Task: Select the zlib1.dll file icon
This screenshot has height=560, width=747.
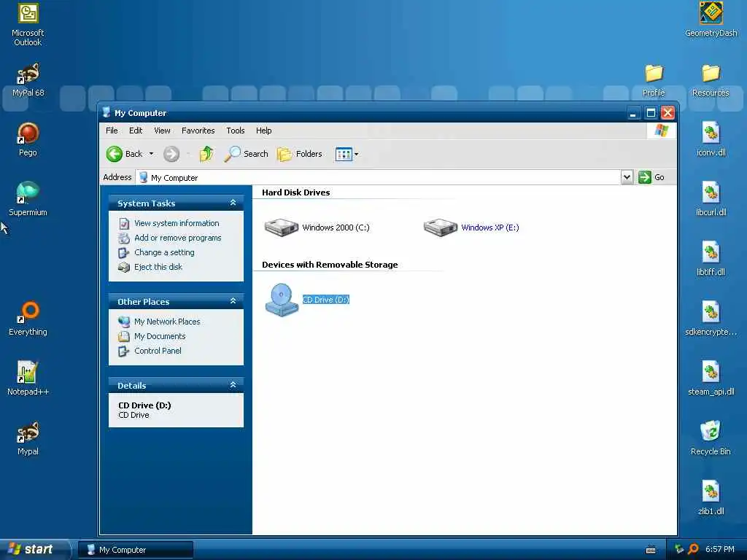Action: click(711, 498)
